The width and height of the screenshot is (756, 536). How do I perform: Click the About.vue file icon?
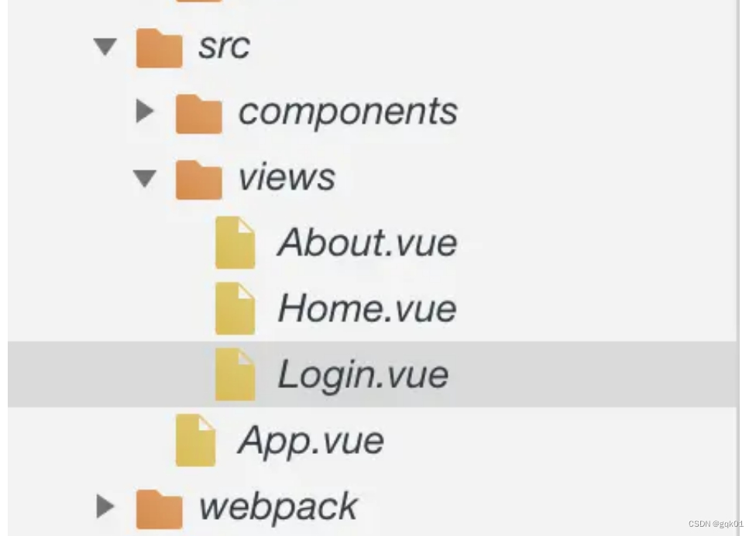point(237,242)
